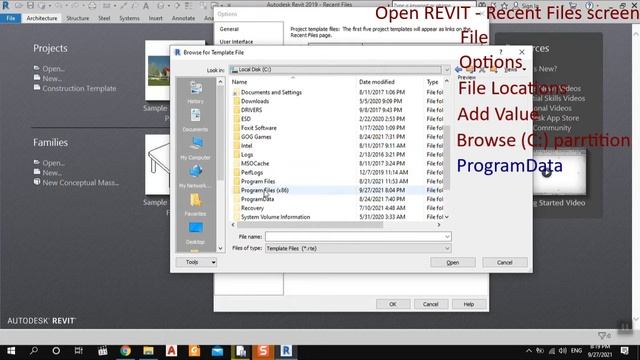Select the Intel folder
Image resolution: width=640 pixels, height=360 pixels.
pyautogui.click(x=247, y=146)
